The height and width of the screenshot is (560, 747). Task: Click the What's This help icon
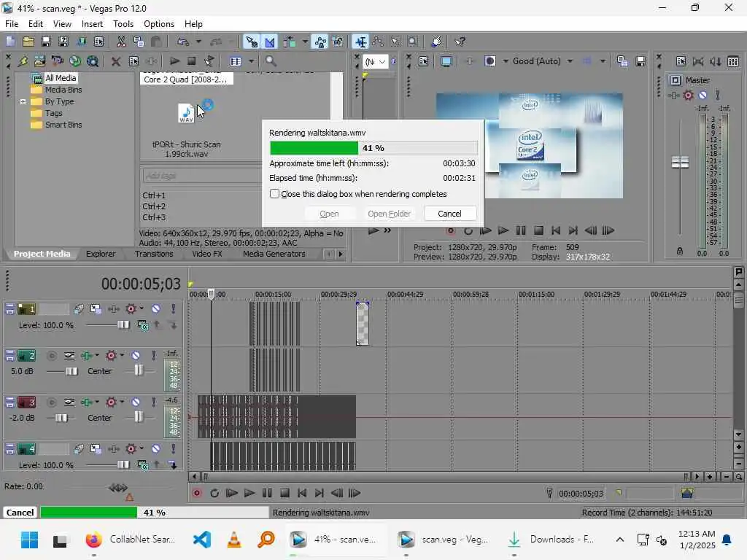tap(460, 42)
